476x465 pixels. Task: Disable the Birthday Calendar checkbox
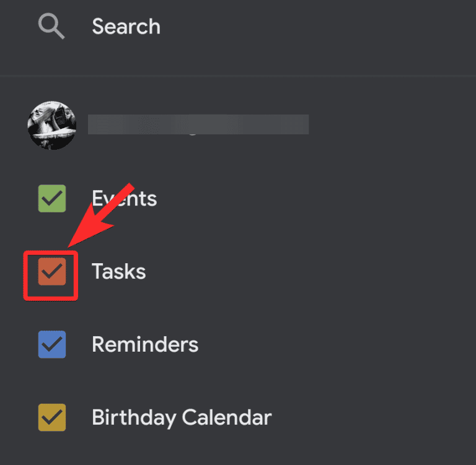[52, 417]
